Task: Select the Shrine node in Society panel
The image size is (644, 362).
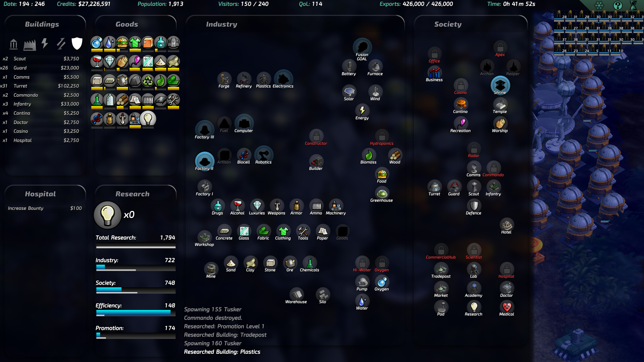Action: [x=500, y=85]
